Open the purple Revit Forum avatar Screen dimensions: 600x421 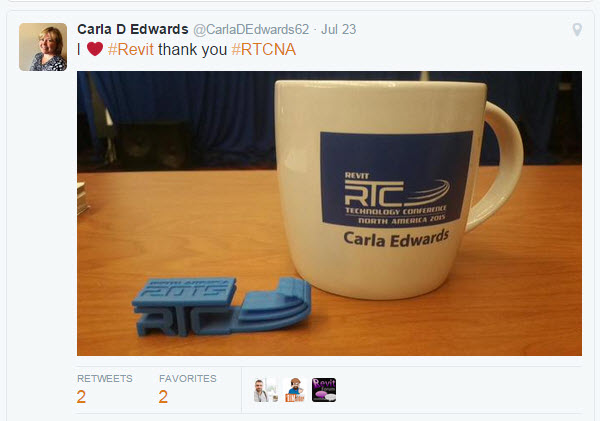[324, 390]
